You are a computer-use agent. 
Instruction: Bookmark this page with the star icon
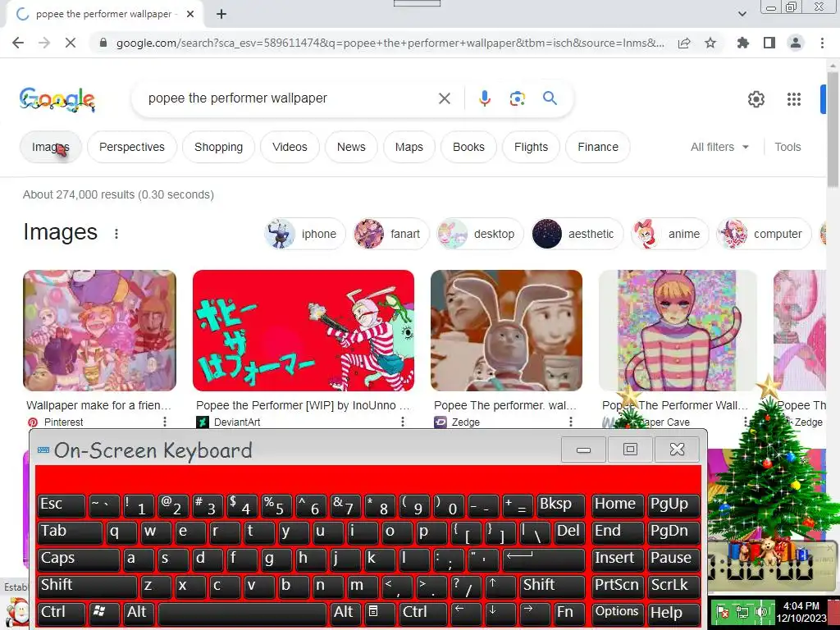click(x=710, y=43)
